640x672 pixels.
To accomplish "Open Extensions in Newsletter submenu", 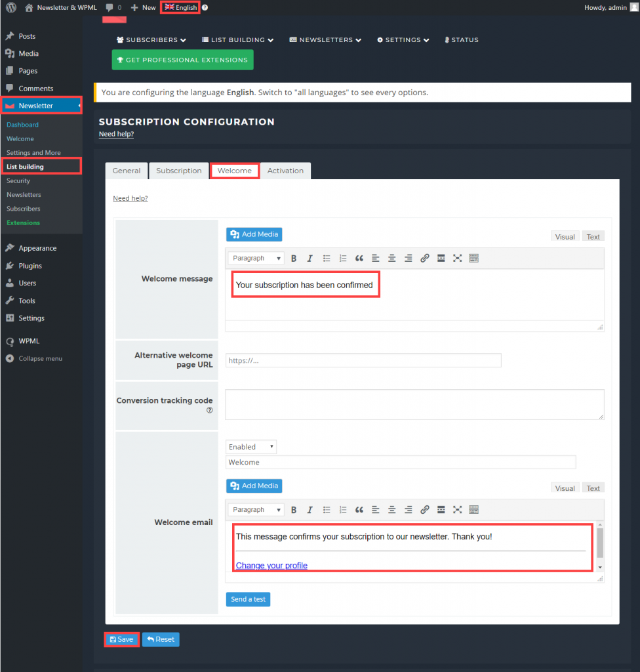I will [x=23, y=222].
